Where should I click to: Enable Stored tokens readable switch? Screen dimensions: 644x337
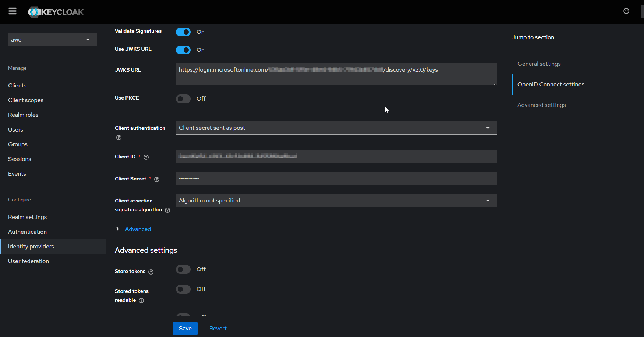tap(183, 289)
